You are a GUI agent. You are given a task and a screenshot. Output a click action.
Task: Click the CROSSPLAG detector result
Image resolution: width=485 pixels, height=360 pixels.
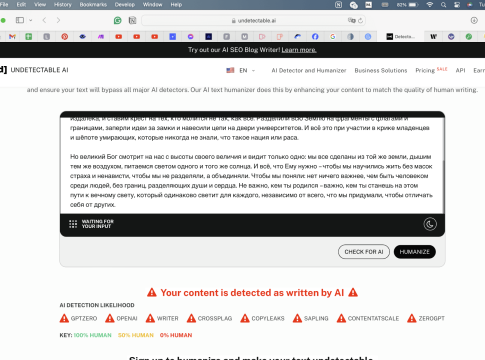click(x=209, y=318)
